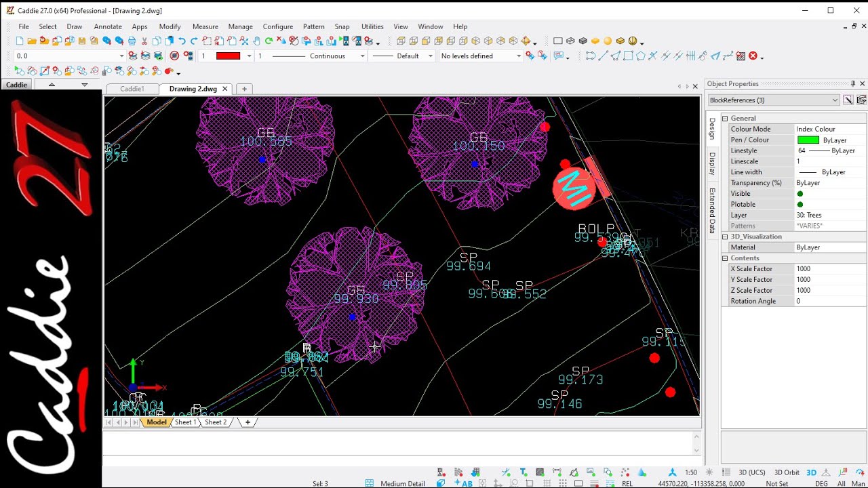This screenshot has width=868, height=488.
Task: Toggle DEG angle units in status bar
Action: pyautogui.click(x=821, y=483)
